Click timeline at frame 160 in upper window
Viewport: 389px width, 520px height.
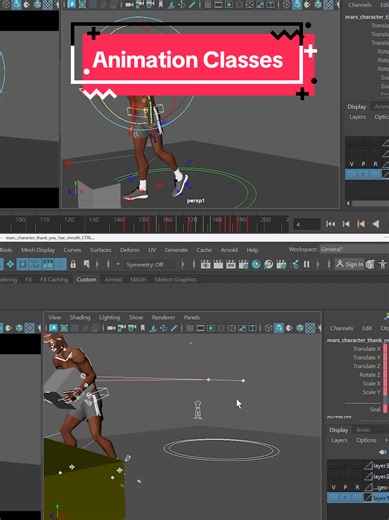tap(168, 224)
